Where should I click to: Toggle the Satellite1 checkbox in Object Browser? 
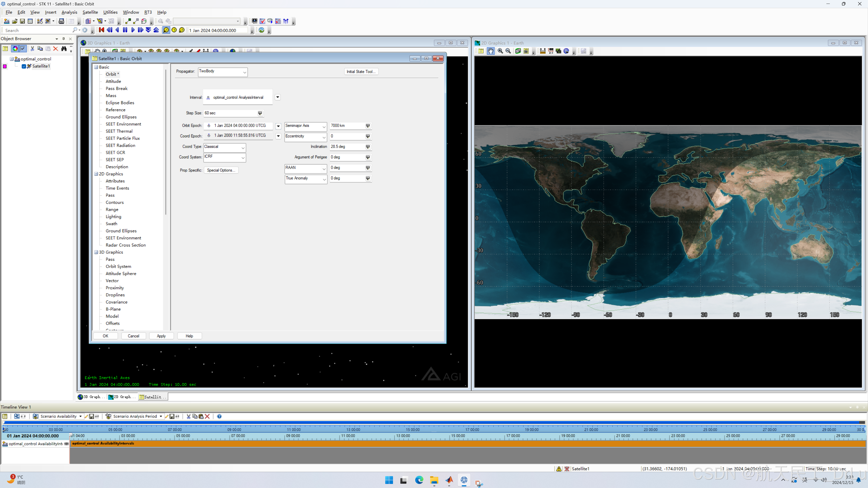(x=24, y=66)
